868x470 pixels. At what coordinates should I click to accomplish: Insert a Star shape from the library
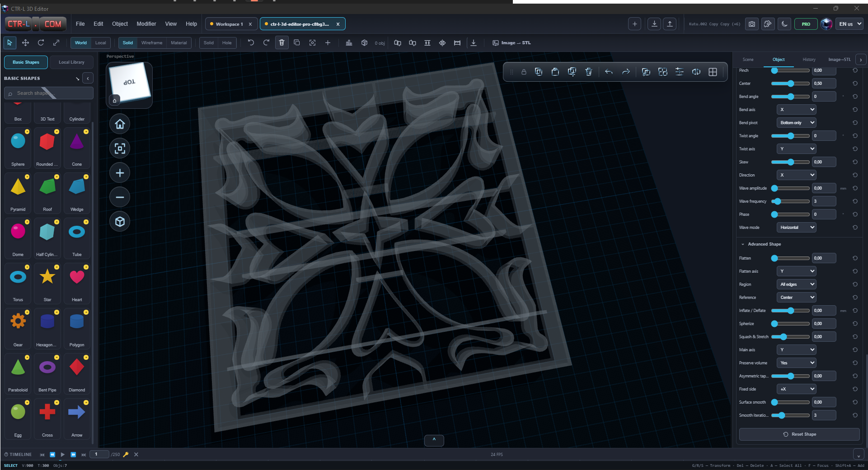click(x=47, y=284)
